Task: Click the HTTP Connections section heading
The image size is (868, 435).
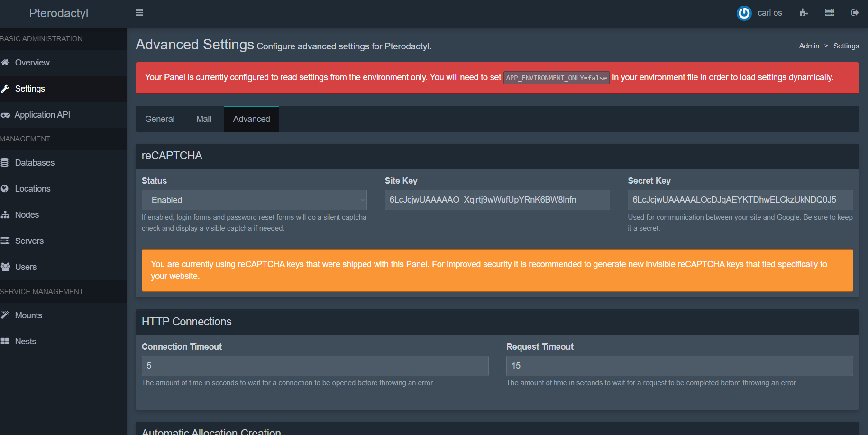Action: [187, 322]
